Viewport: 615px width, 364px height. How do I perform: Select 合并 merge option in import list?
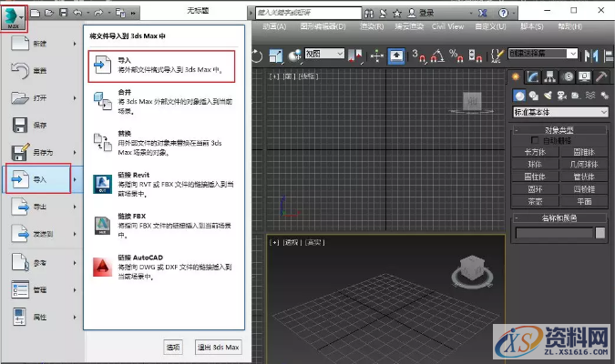(162, 101)
